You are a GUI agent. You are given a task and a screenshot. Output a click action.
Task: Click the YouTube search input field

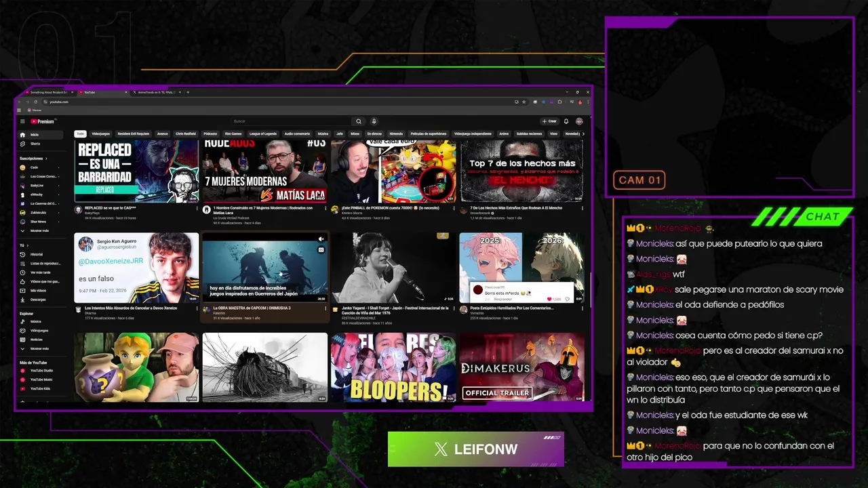click(290, 121)
